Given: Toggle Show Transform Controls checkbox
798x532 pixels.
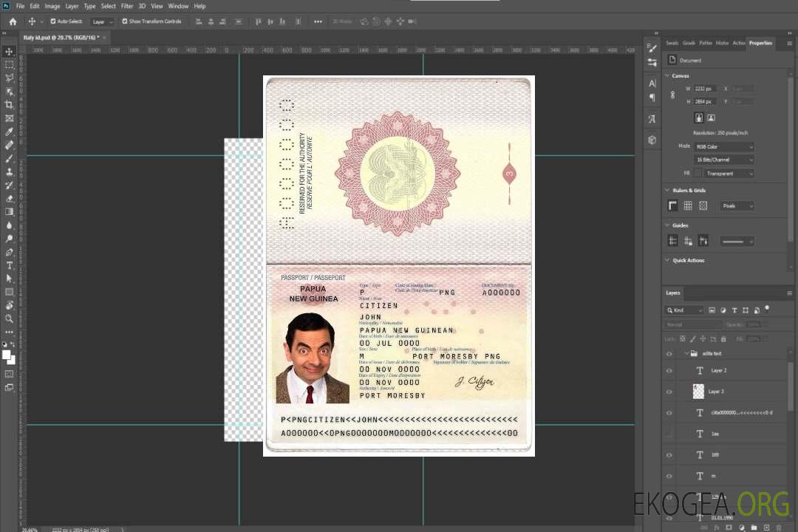Looking at the screenshot, I should (x=125, y=21).
